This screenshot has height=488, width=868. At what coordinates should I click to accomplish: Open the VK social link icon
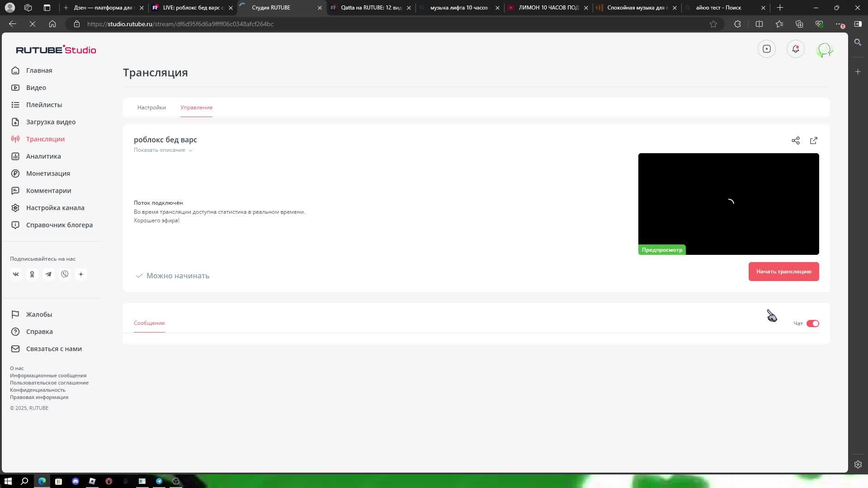click(x=16, y=274)
